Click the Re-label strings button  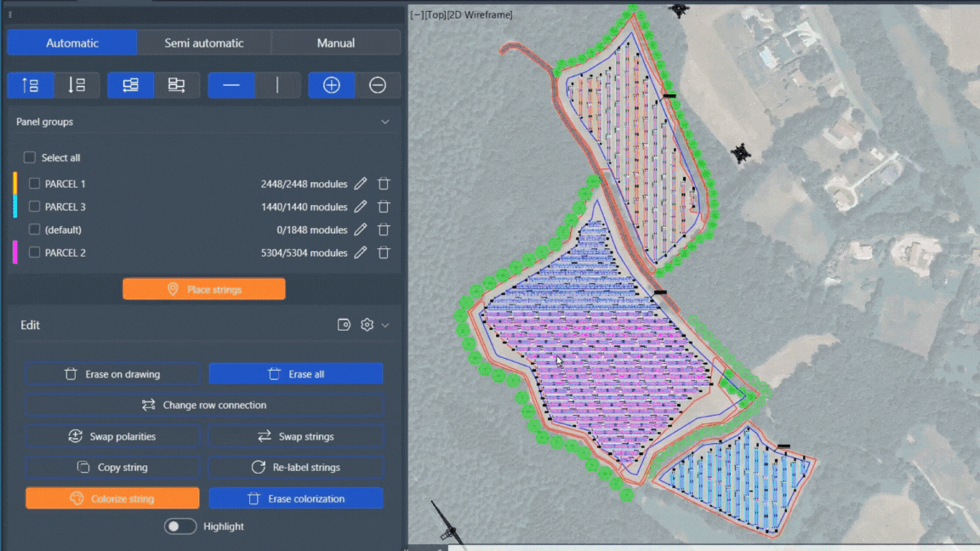296,468
